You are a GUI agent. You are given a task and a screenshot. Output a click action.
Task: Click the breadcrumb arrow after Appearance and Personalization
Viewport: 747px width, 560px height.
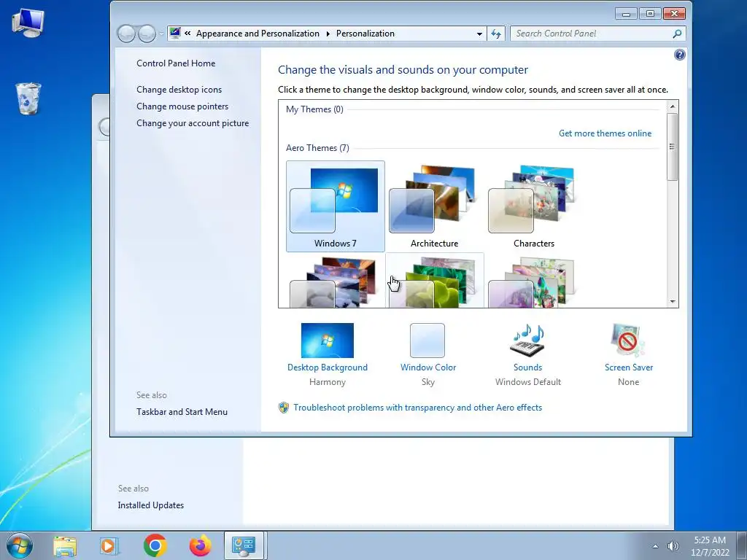[x=328, y=34]
